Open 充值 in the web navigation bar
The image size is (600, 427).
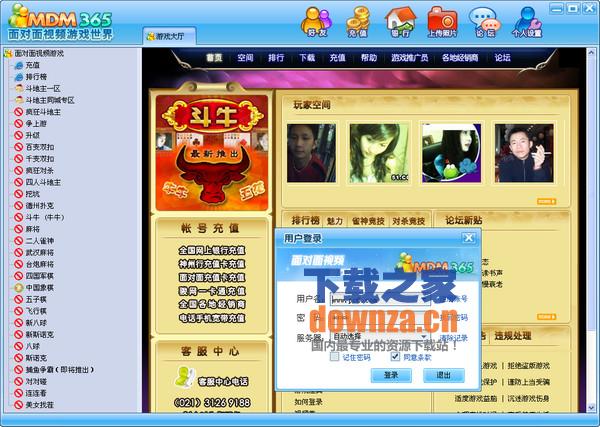[x=338, y=58]
